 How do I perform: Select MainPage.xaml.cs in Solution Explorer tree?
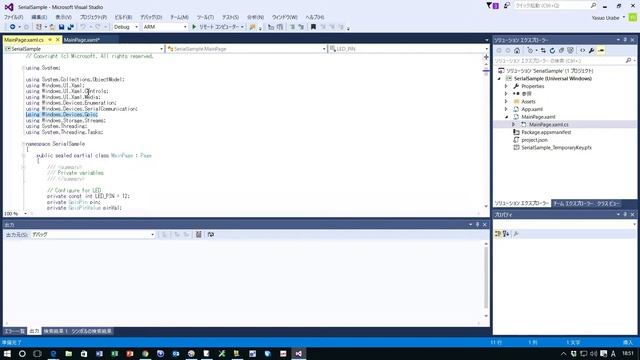[x=549, y=124]
